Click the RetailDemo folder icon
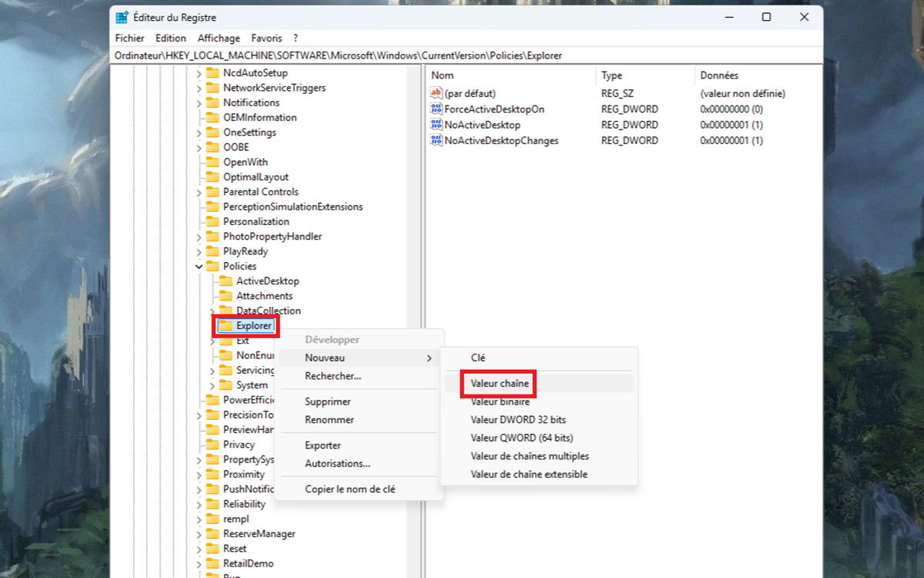The height and width of the screenshot is (578, 924). 213,563
